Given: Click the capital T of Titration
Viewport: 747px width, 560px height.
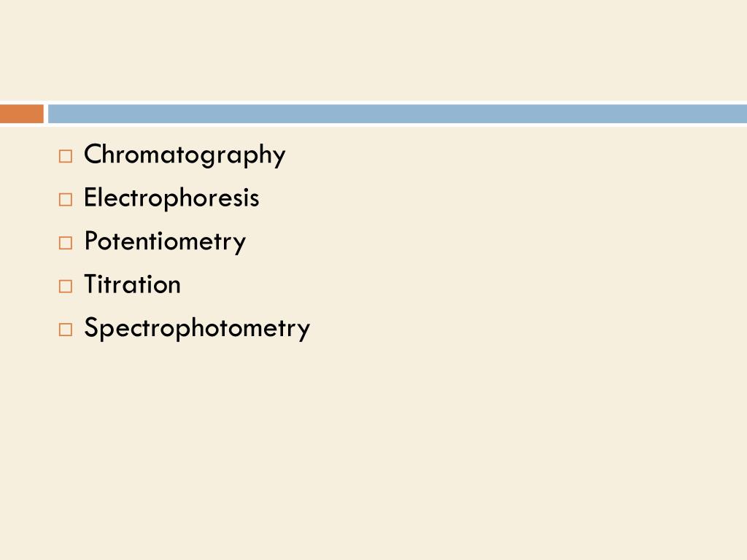Looking at the screenshot, I should pos(91,284).
